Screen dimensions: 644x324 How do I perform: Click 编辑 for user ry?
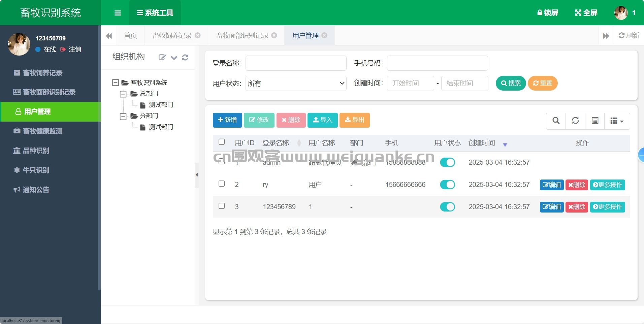click(x=552, y=185)
